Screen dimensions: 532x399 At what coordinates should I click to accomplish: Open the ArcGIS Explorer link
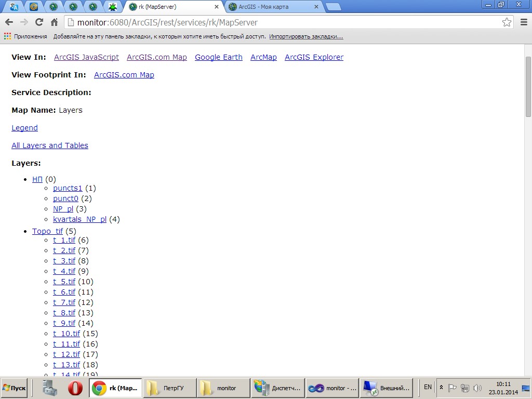[314, 57]
